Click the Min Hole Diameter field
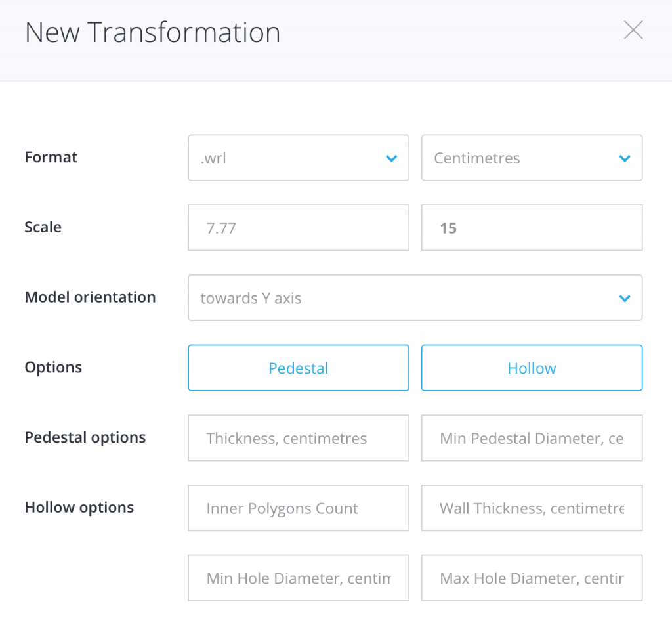 298,578
